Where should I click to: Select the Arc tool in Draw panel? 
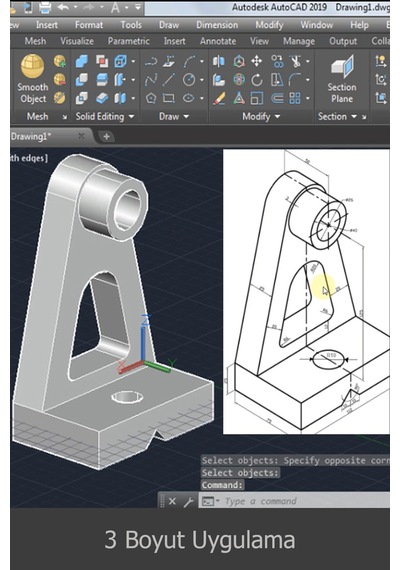189,61
